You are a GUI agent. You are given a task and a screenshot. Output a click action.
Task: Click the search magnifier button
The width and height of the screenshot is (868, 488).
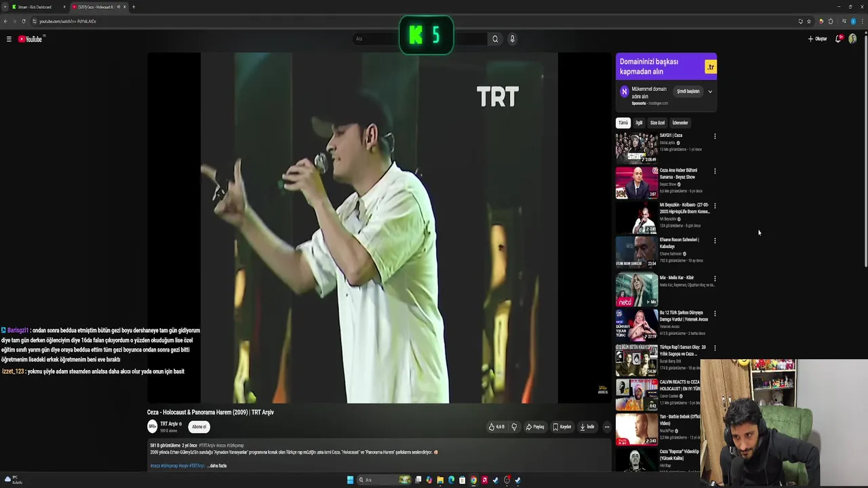click(x=495, y=39)
